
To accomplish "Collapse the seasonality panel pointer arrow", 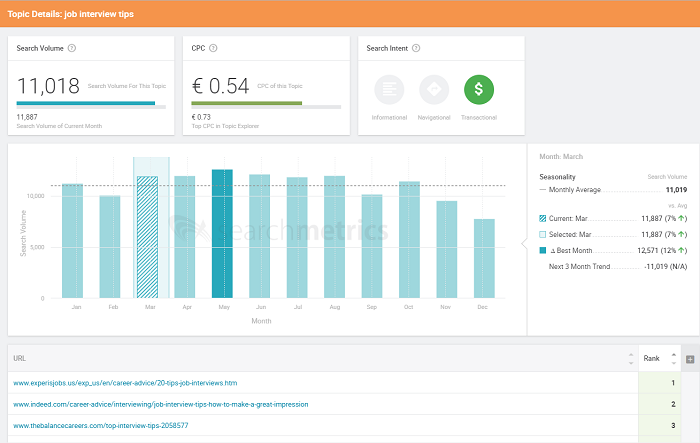I will click(524, 240).
